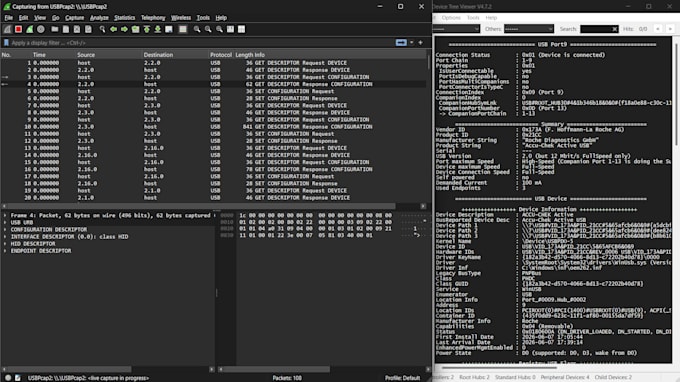
Task: Open the Wireshark File menu
Action: tap(9, 18)
